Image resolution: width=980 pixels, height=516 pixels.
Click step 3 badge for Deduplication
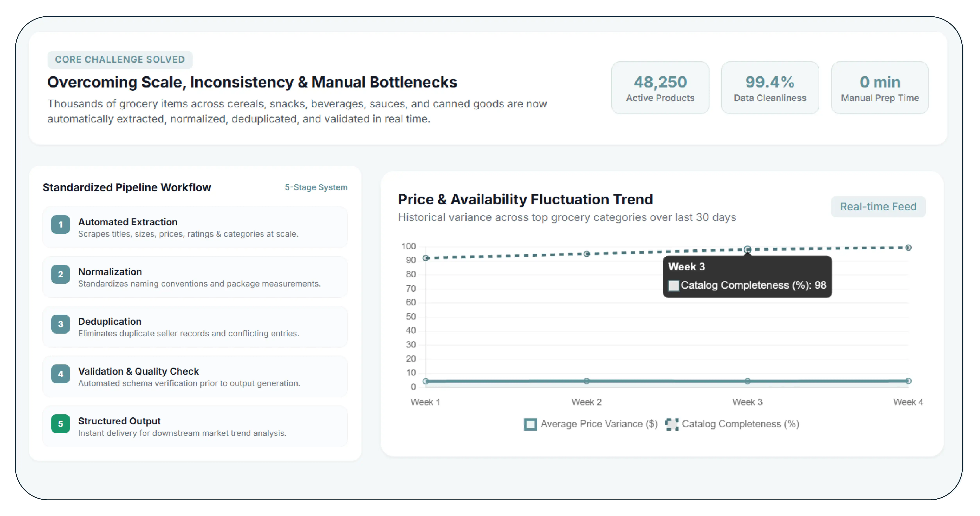coord(61,324)
